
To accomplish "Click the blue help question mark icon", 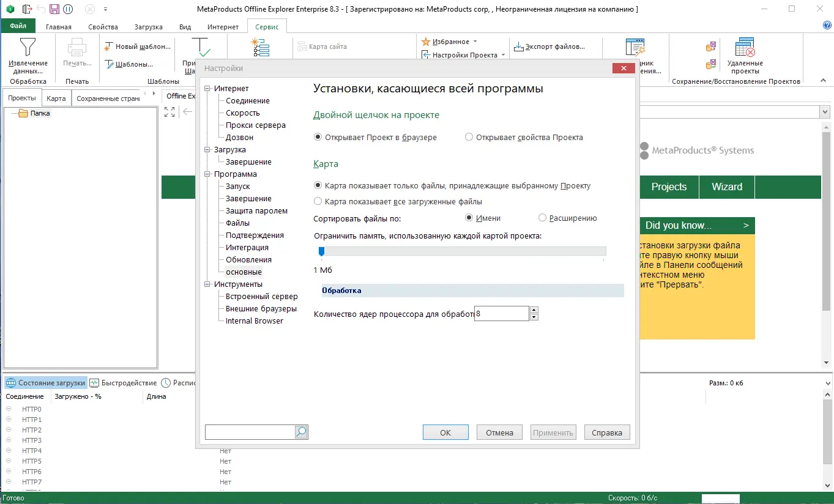I will (827, 26).
